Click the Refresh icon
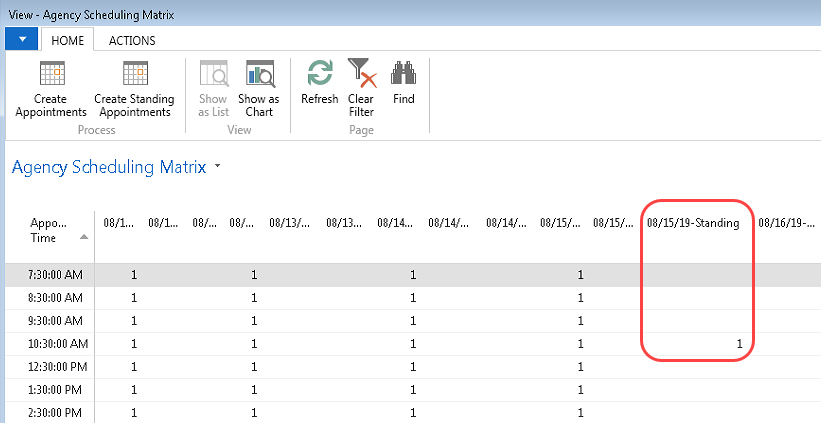This screenshot has width=821, height=423. pos(319,75)
